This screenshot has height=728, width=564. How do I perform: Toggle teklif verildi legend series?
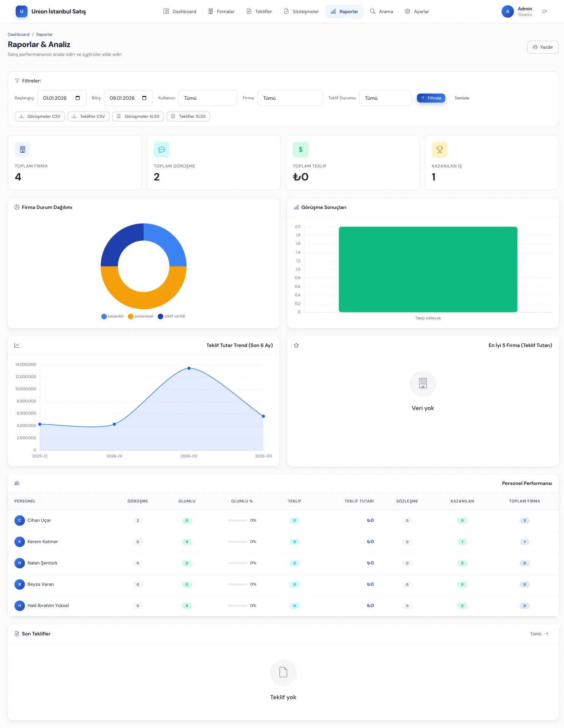[x=171, y=316]
